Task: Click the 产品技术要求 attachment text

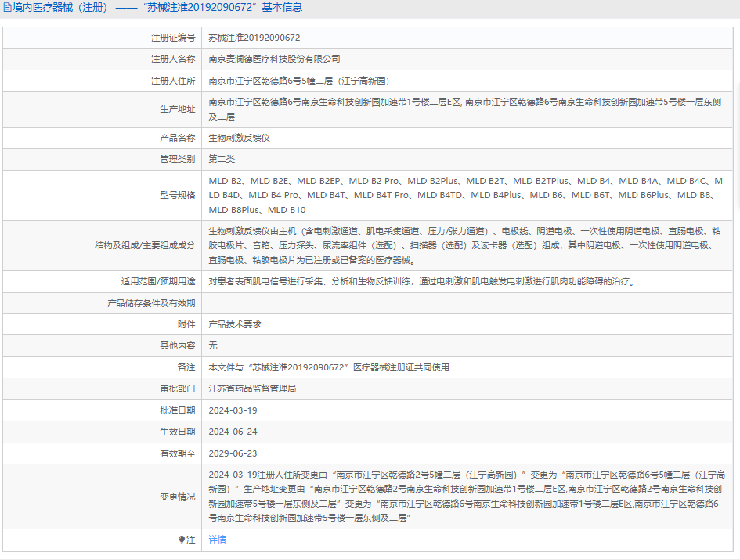Action: coord(235,324)
